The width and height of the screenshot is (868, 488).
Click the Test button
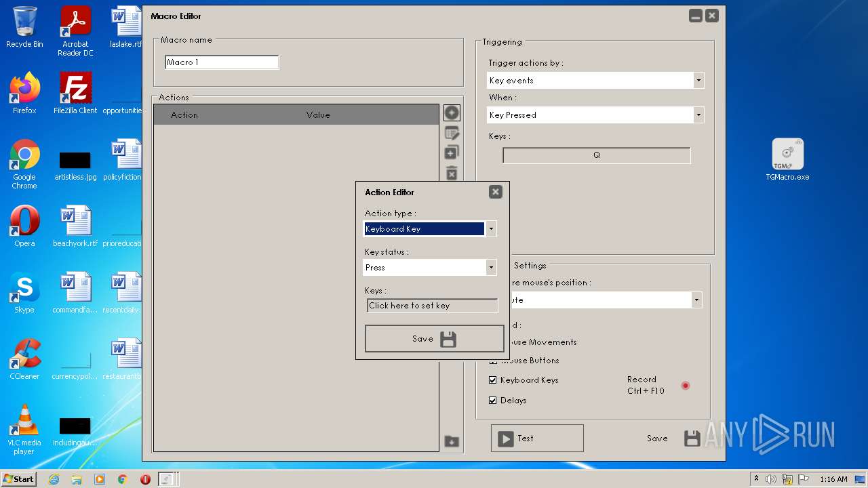click(x=537, y=439)
